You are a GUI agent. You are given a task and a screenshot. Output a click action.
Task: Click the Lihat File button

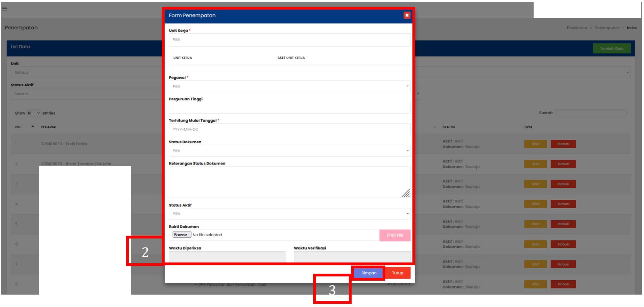[x=395, y=235]
